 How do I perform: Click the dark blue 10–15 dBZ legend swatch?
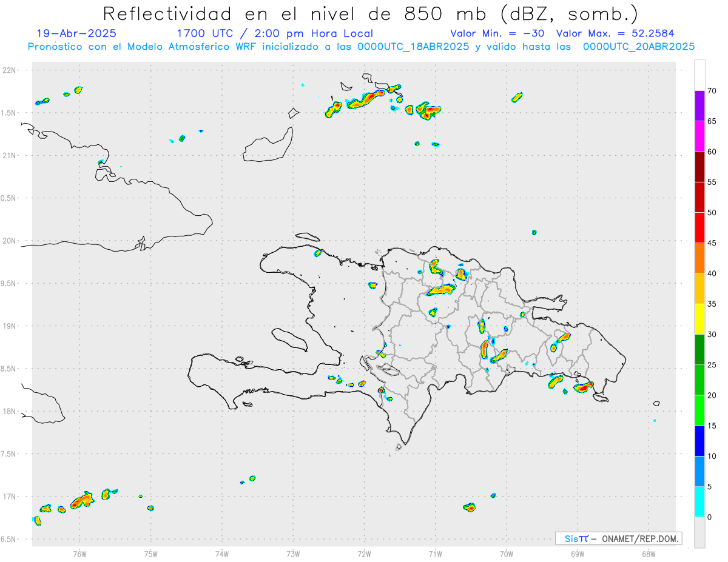click(x=699, y=441)
